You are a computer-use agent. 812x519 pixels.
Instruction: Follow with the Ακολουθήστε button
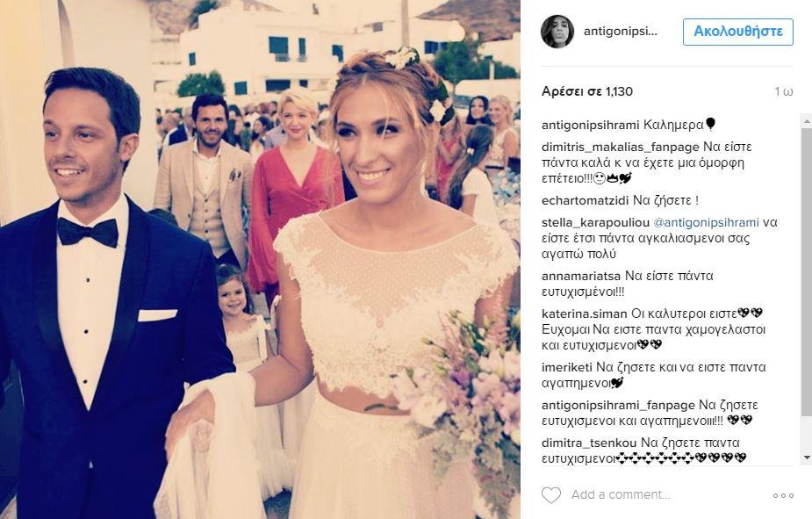click(738, 32)
